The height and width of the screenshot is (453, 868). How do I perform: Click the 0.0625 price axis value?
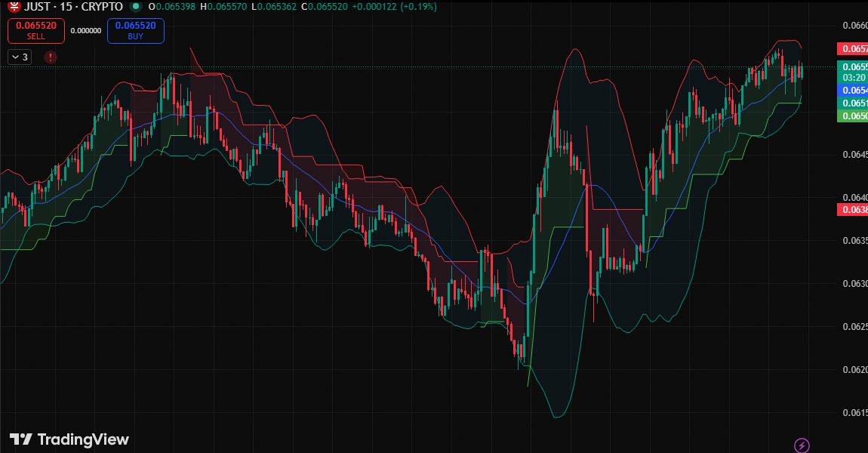click(x=854, y=326)
